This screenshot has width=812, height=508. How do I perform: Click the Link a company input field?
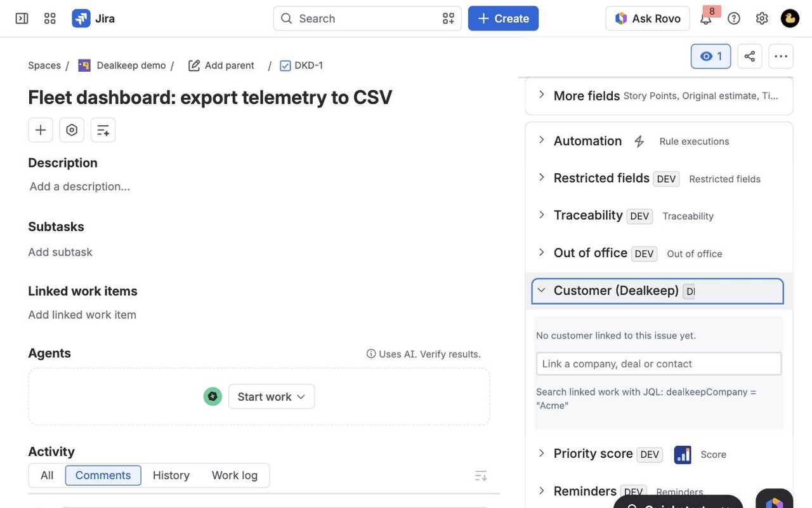(658, 364)
